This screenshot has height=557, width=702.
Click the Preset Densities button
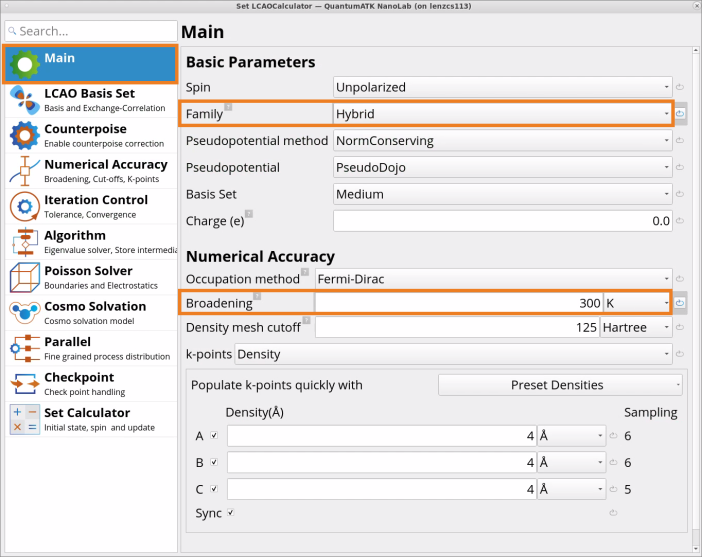pyautogui.click(x=559, y=385)
